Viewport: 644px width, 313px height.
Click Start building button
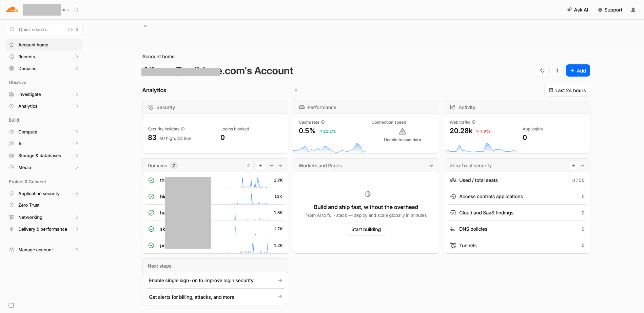click(366, 229)
